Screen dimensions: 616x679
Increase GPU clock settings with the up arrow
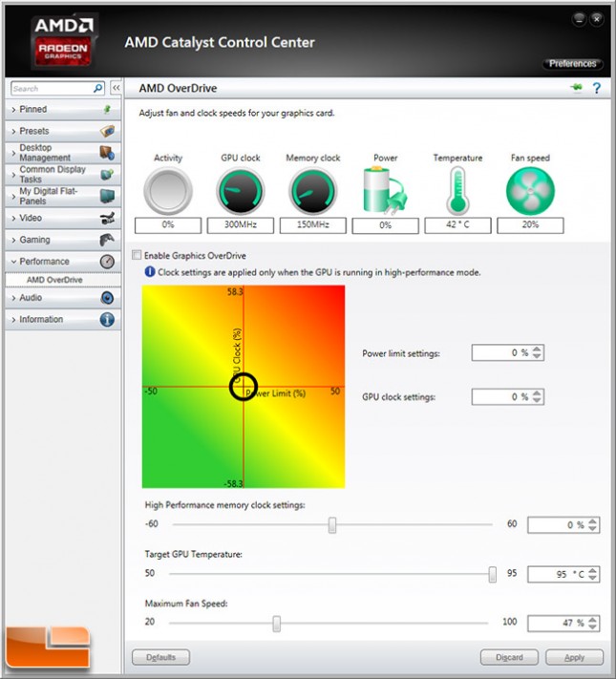tap(537, 393)
